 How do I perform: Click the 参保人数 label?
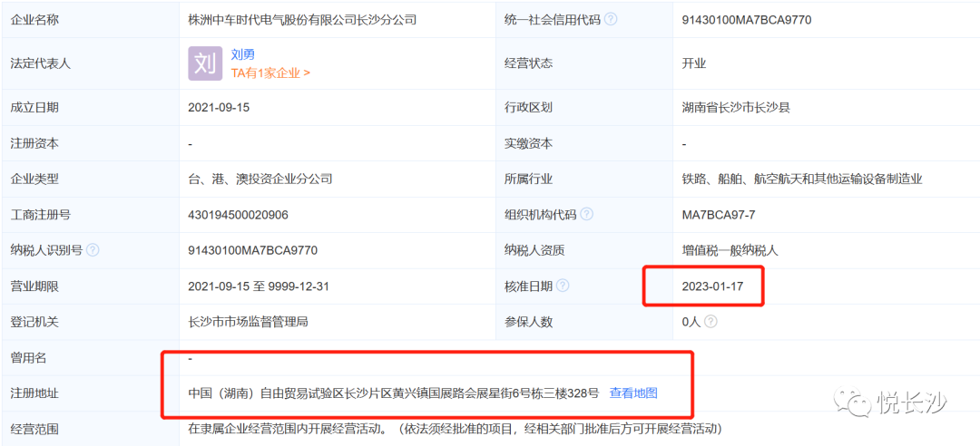[528, 322]
